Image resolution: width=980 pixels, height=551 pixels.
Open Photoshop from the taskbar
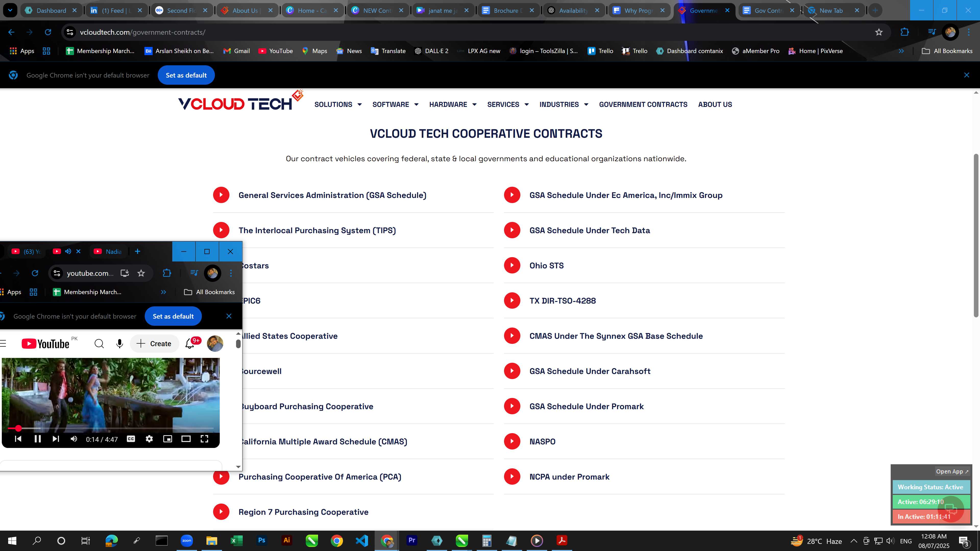pyautogui.click(x=261, y=540)
